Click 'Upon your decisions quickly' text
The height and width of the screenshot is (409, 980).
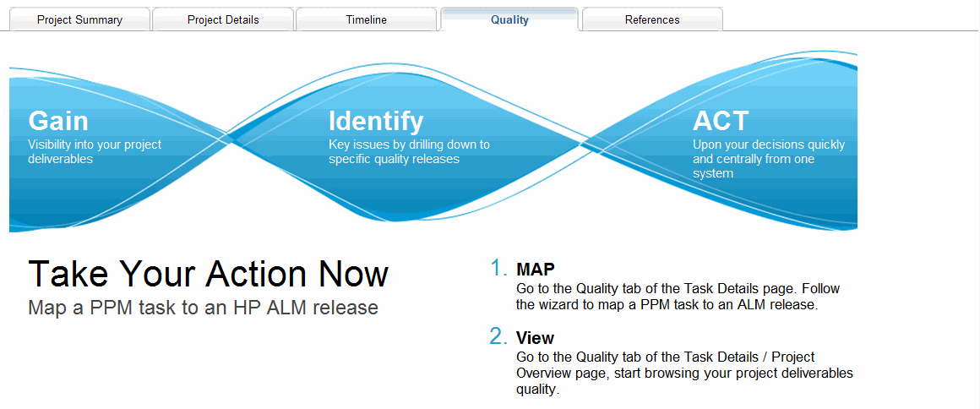[x=768, y=145]
